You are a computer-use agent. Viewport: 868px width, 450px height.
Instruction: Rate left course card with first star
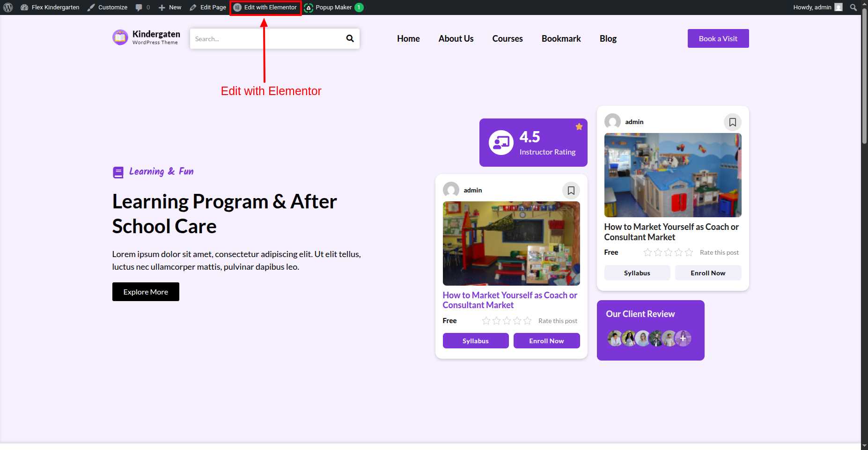click(486, 321)
